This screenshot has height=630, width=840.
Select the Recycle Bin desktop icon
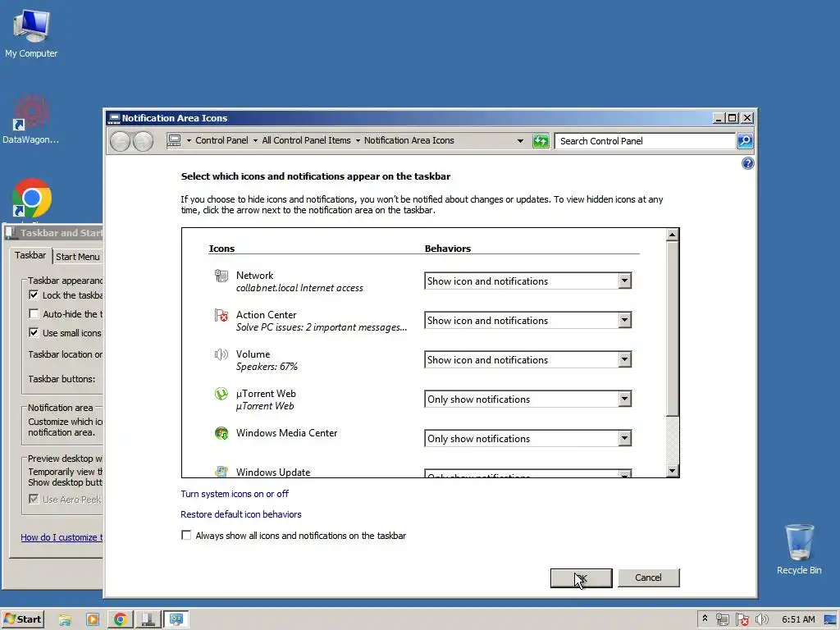coord(799,549)
